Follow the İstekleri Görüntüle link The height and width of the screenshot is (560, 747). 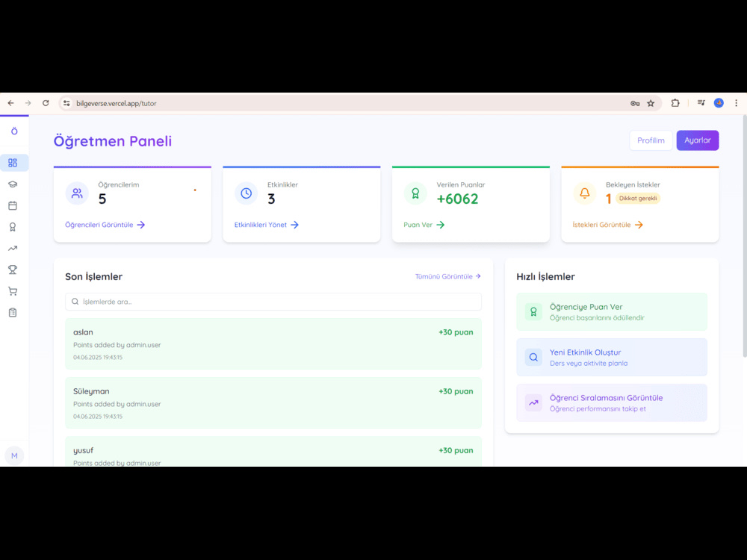608,225
